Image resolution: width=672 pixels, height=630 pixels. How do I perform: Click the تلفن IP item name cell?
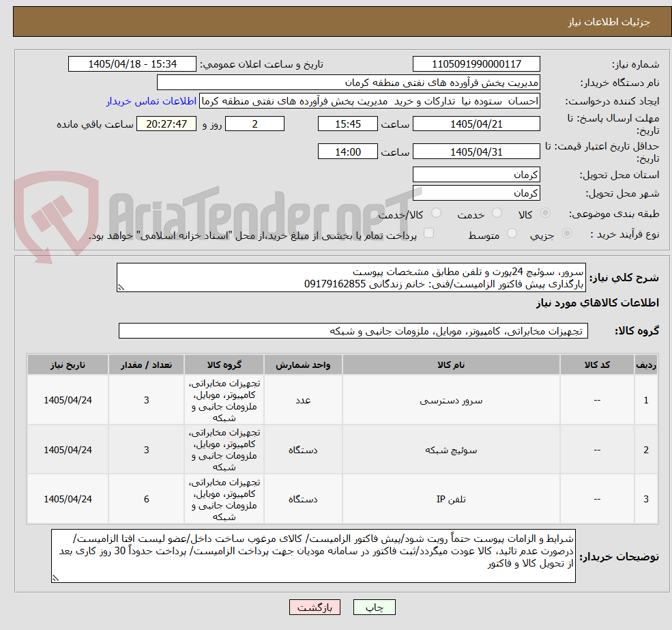tap(451, 499)
